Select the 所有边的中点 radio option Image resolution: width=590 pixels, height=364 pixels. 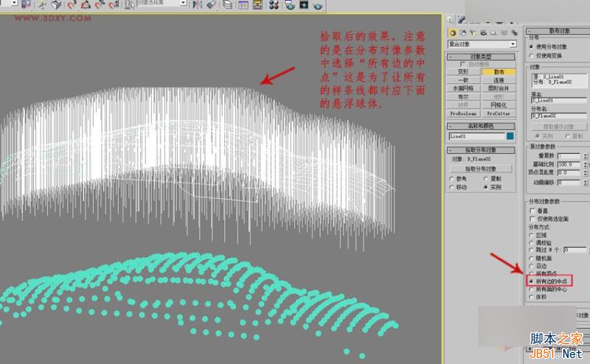531,281
